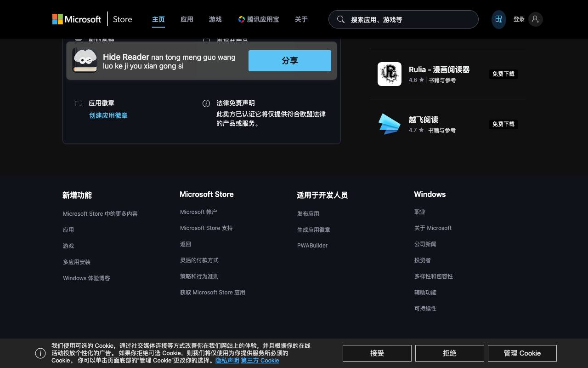Switch to 腾讯应用宝 tab
Viewport: 588px width, 368px height.
[259, 19]
